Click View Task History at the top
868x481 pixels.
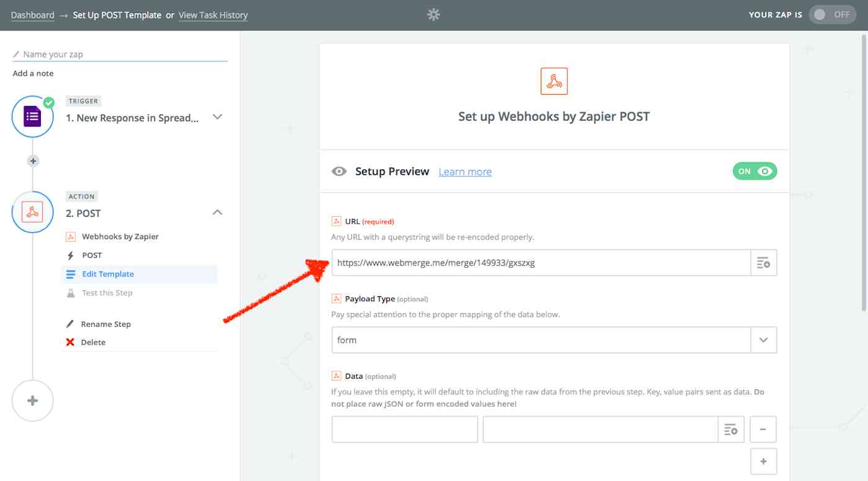coord(213,14)
